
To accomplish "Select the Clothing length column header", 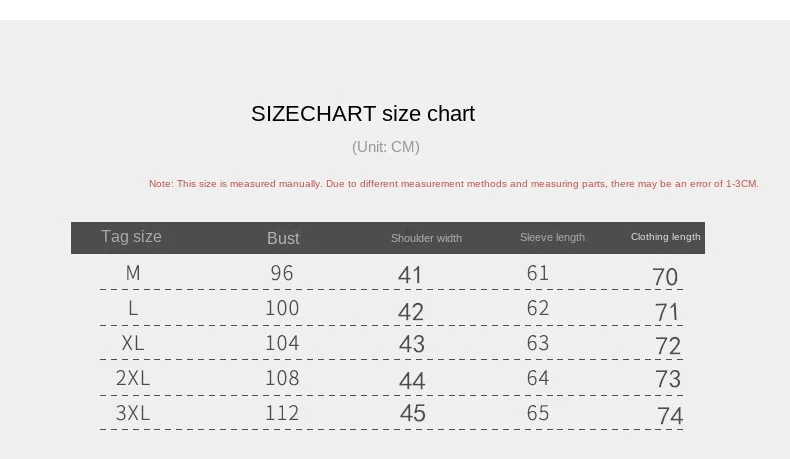I will (665, 237).
